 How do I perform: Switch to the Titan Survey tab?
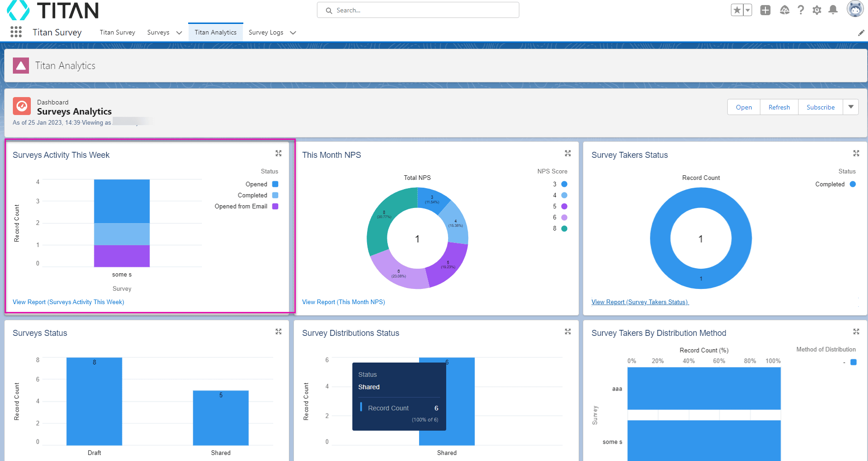tap(117, 33)
